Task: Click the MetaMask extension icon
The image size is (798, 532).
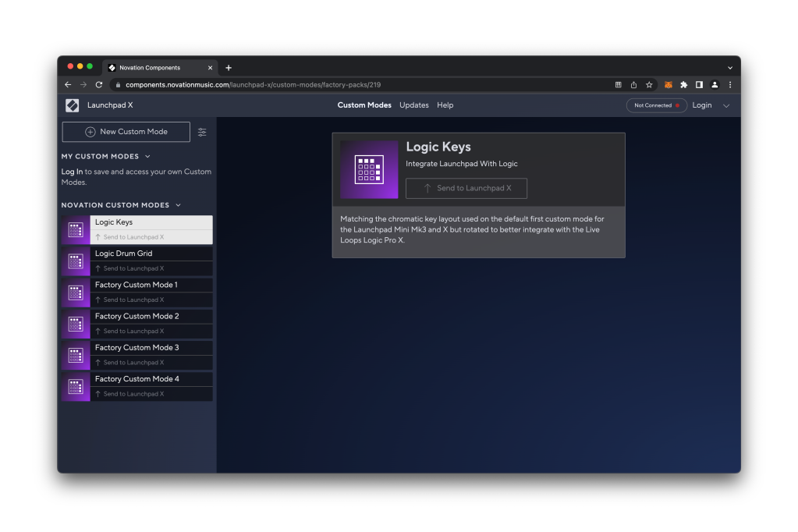Action: tap(668, 85)
